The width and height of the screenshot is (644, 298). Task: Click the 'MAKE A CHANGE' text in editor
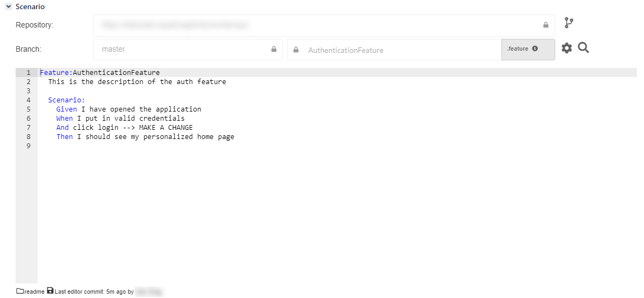coord(166,128)
